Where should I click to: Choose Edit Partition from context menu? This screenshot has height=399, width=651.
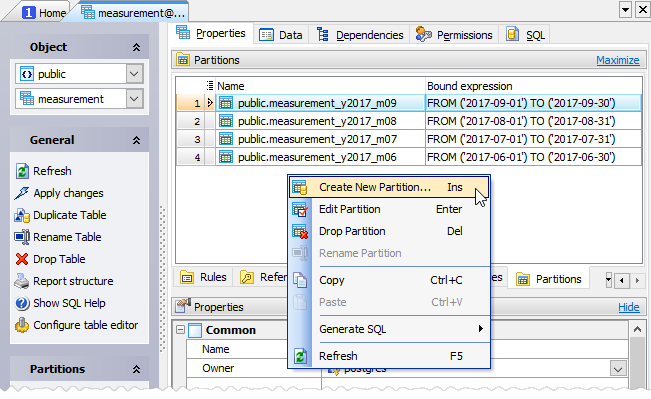389,209
